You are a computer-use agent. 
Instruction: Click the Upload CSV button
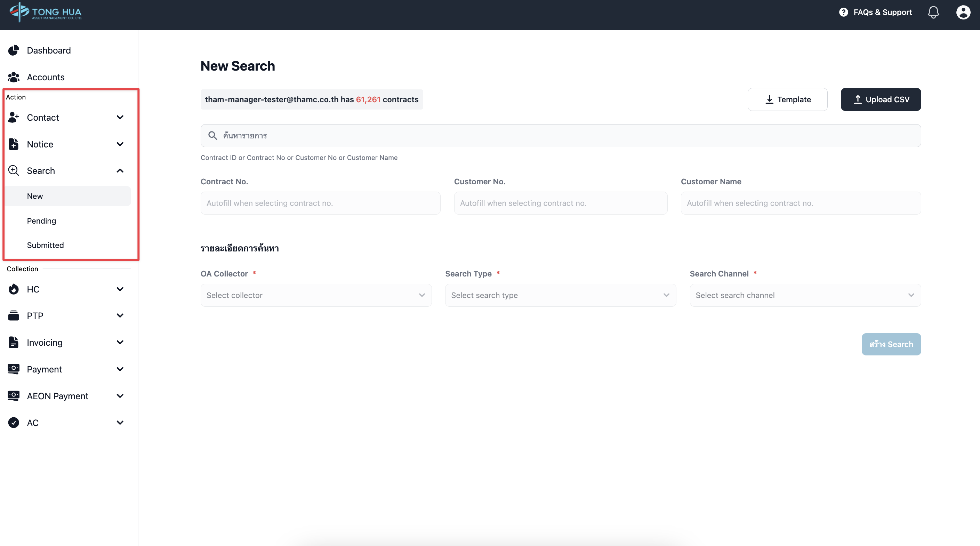[880, 99]
